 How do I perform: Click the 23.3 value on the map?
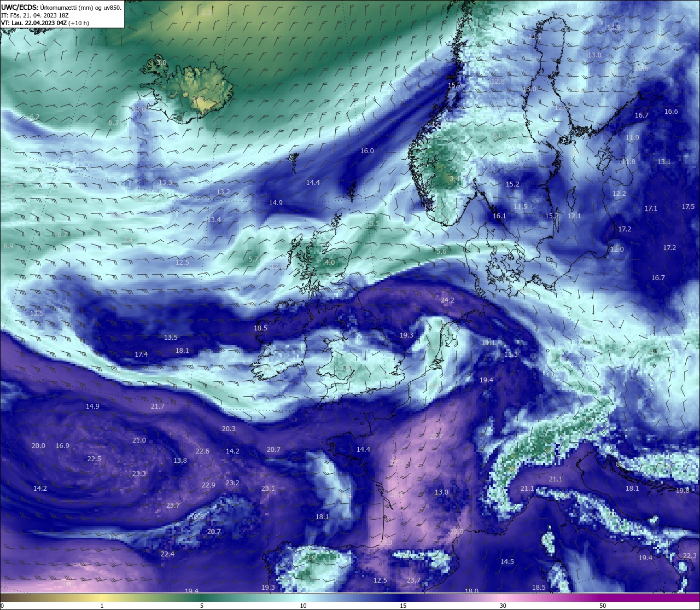pos(139,474)
